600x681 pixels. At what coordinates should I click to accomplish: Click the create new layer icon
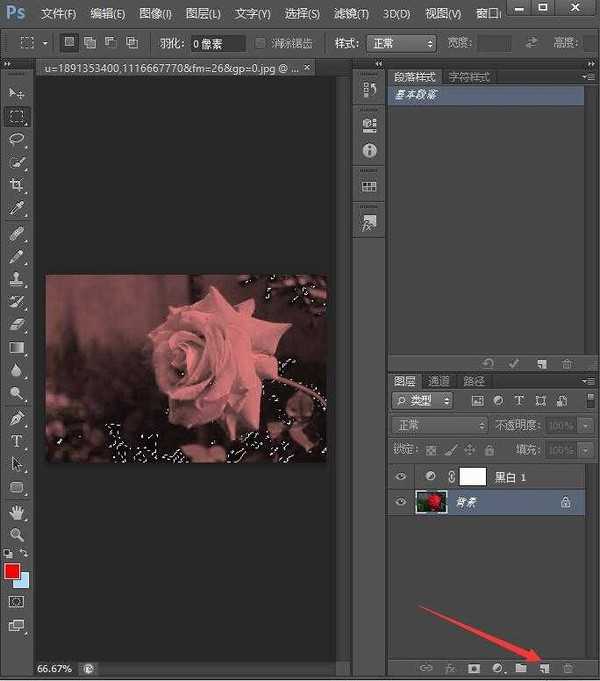(x=544, y=667)
